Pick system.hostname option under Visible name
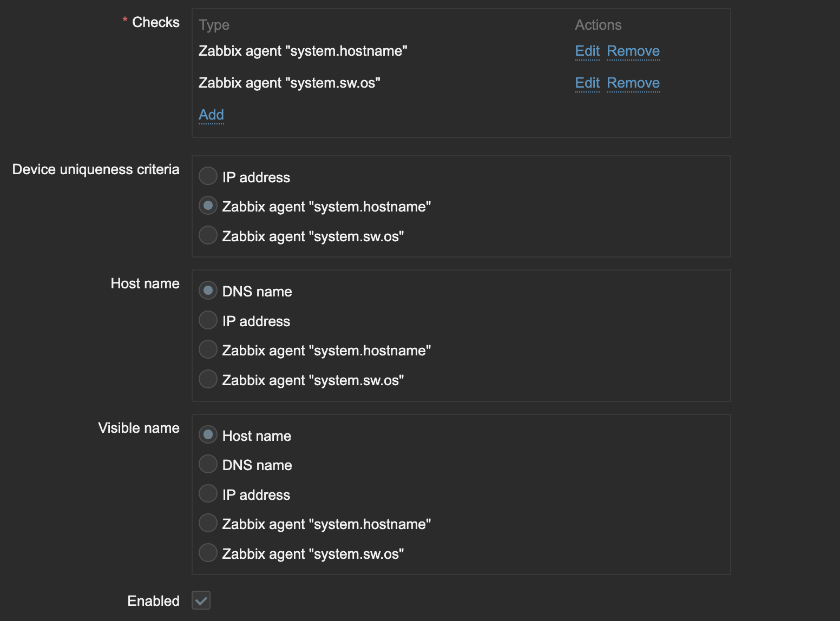Viewport: 840px width, 621px height. [208, 523]
